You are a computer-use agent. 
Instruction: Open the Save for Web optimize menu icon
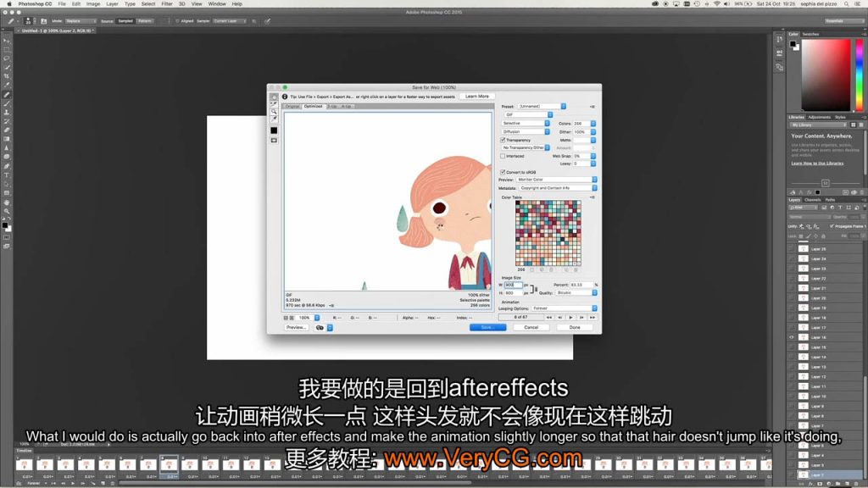point(593,106)
